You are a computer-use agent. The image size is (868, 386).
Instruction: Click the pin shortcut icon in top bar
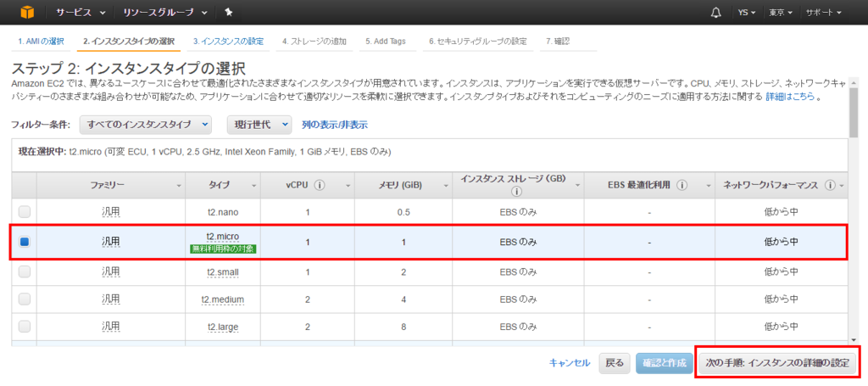click(228, 12)
